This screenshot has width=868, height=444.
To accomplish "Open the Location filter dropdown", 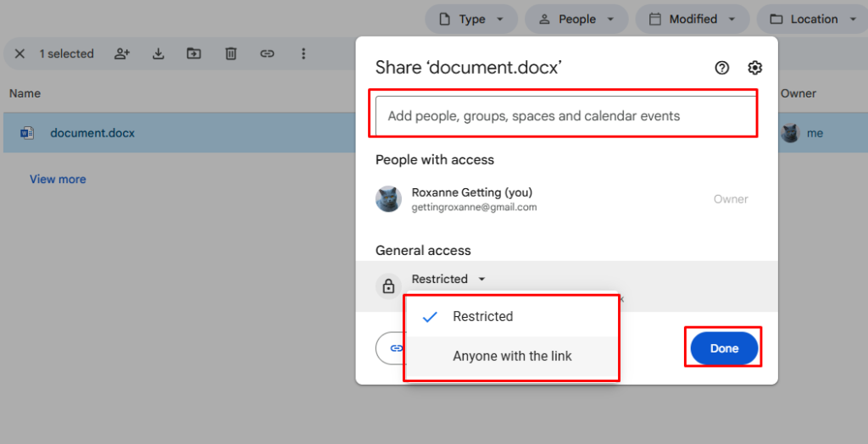I will click(x=812, y=19).
